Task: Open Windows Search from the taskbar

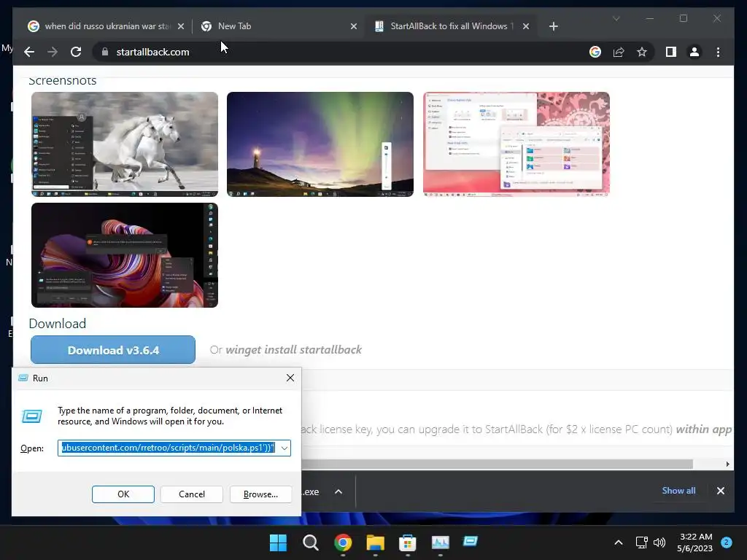Action: (311, 542)
